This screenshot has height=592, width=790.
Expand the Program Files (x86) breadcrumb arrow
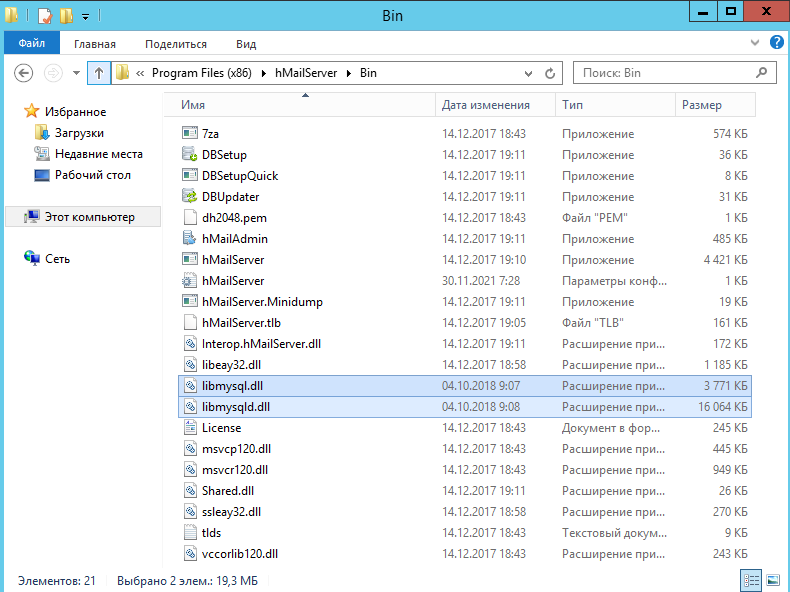tap(264, 74)
